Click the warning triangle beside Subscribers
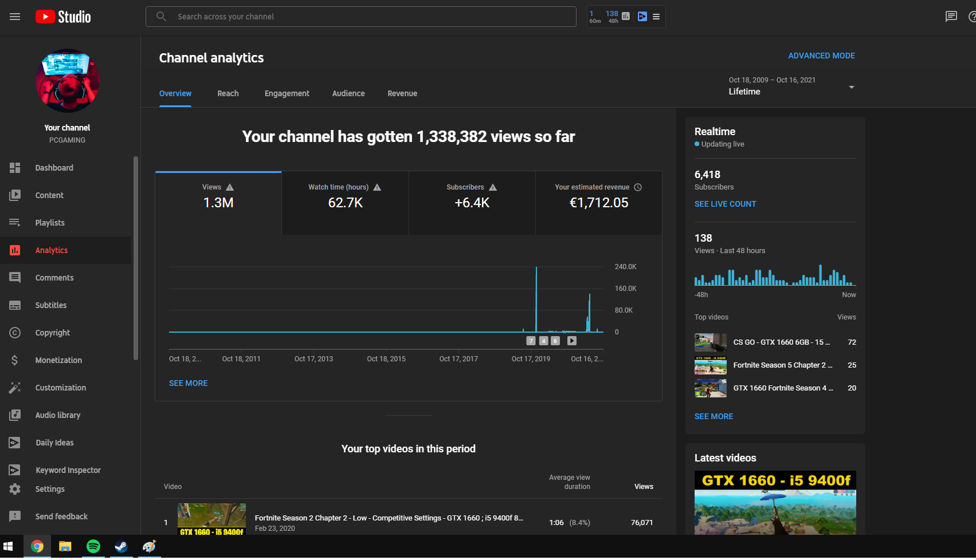This screenshot has width=976, height=560. (493, 187)
